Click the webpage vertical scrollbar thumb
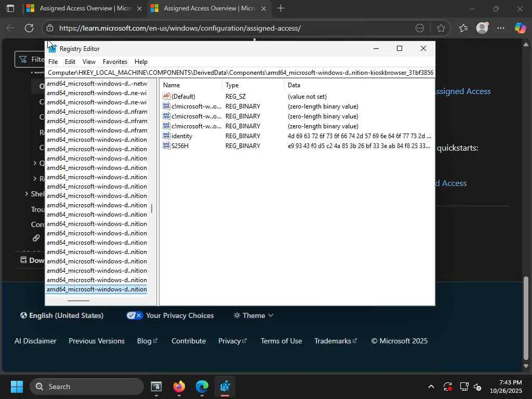532x399 pixels. coord(526,318)
